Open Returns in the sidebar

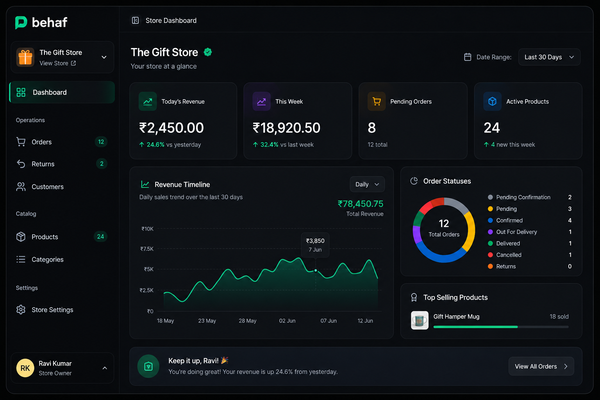pyautogui.click(x=62, y=164)
